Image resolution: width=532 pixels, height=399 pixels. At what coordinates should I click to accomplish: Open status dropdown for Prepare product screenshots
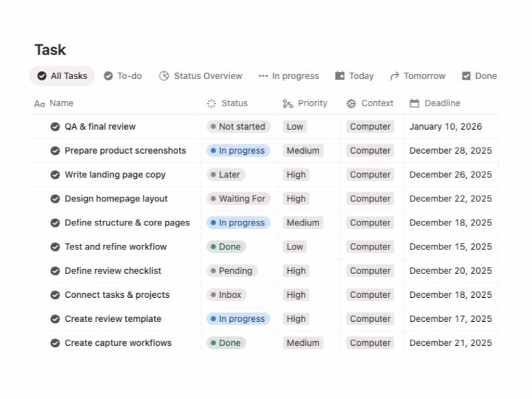coord(238,151)
